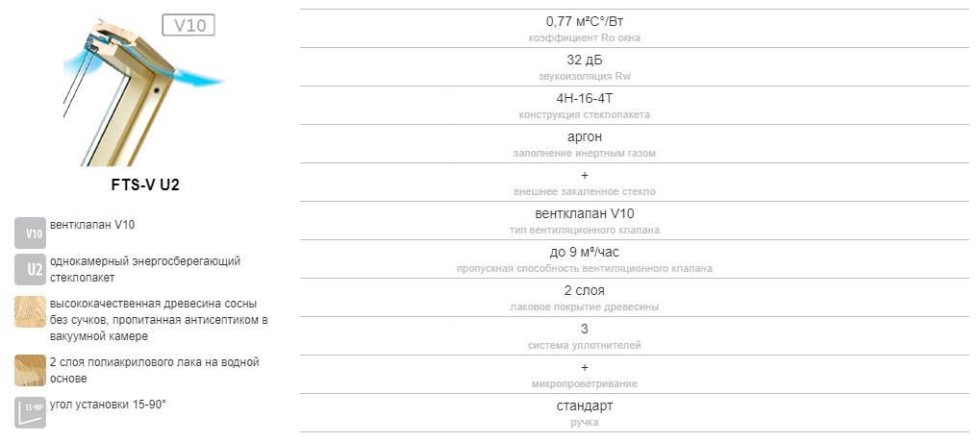
Task: Click the 15-90° installation angle icon
Action: 30,412
